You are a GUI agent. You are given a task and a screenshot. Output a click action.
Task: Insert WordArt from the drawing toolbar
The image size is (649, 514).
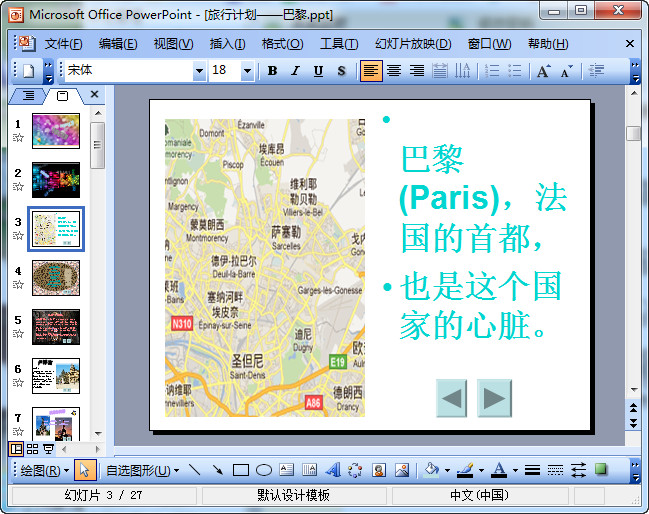pyautogui.click(x=333, y=470)
